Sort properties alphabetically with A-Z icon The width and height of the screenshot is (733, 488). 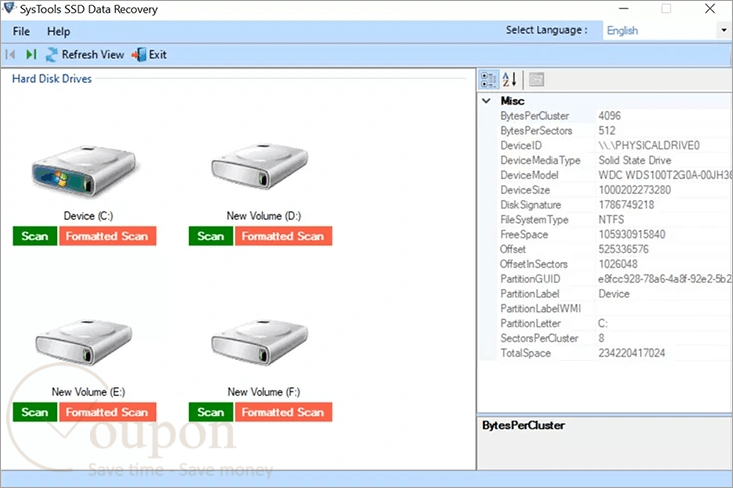point(510,79)
